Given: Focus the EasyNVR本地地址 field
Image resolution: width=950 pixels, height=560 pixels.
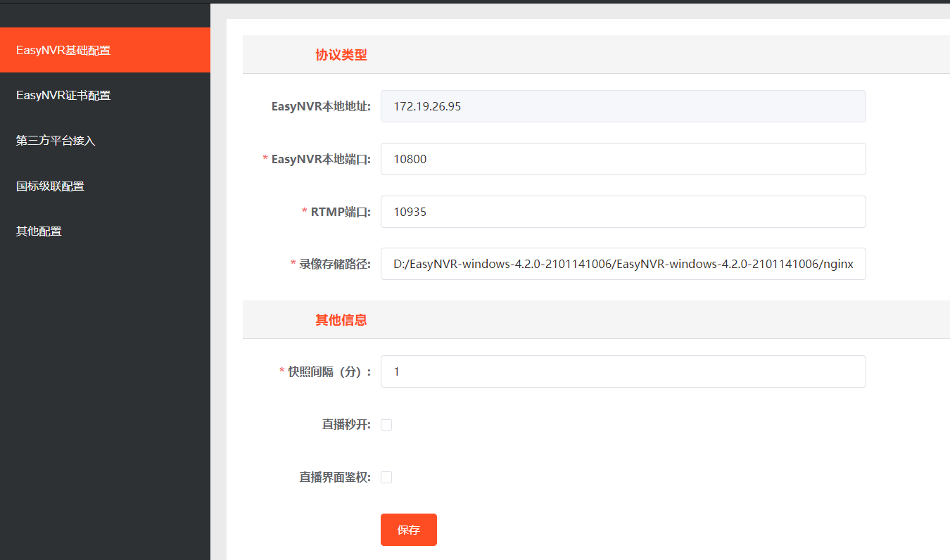Looking at the screenshot, I should (x=623, y=106).
